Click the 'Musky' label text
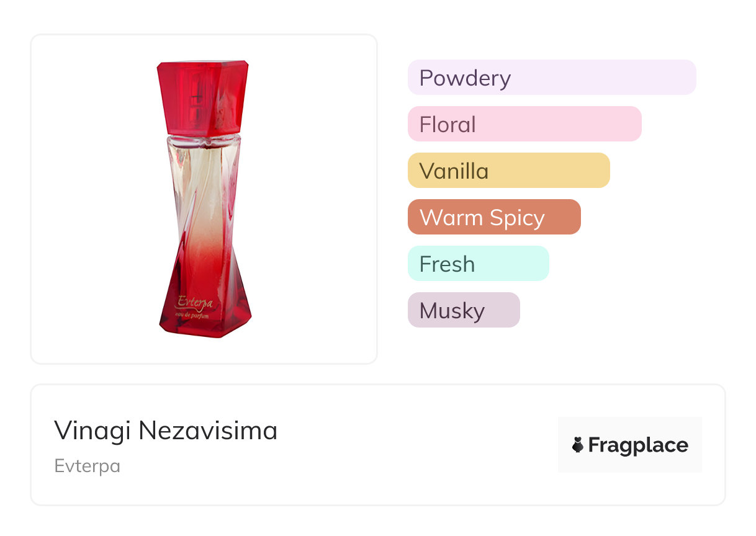The height and width of the screenshot is (536, 756). (452, 311)
